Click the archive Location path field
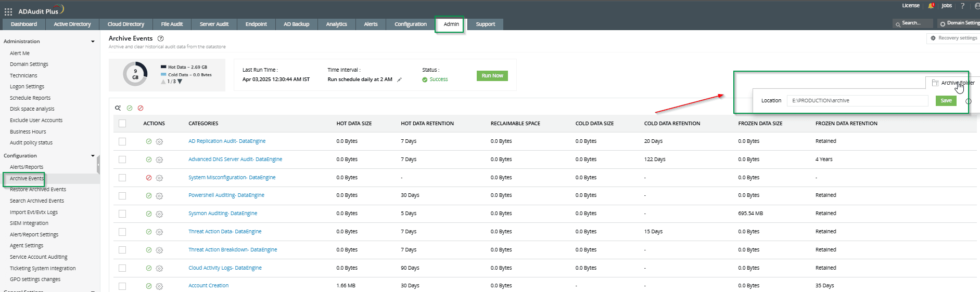Screen dimensions: 980x292 857,101
